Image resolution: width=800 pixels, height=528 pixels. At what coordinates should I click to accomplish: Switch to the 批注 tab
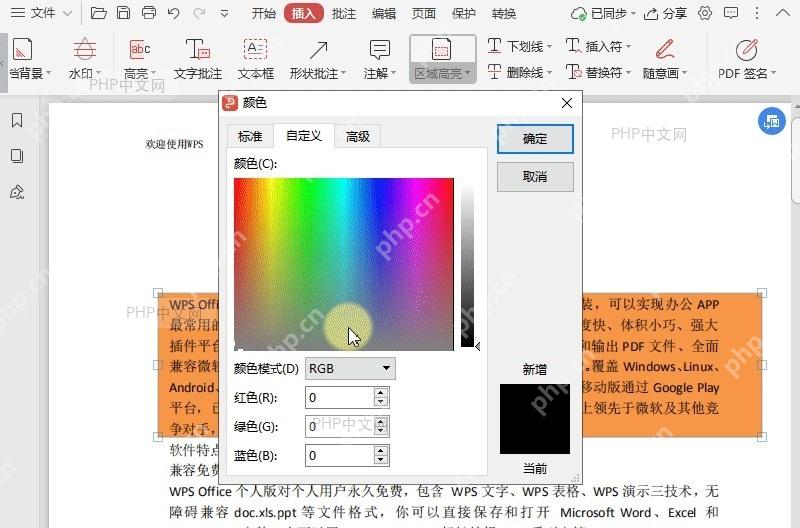(x=343, y=13)
